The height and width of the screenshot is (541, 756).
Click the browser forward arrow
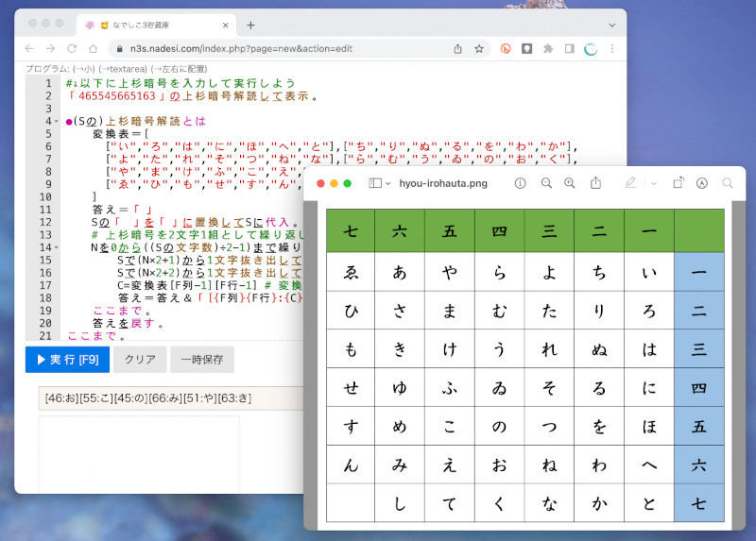[51, 49]
